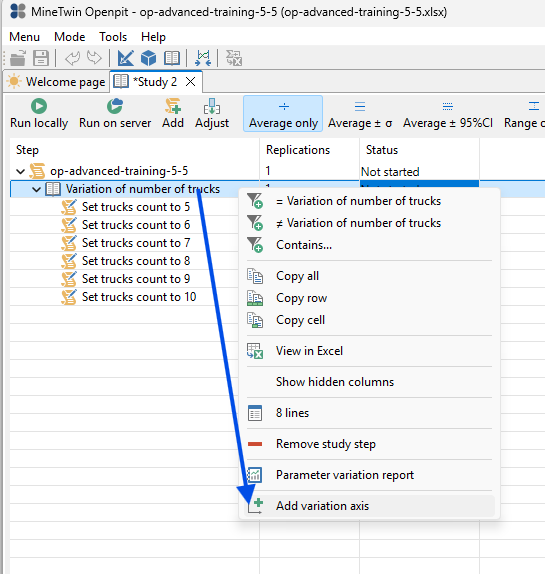Image resolution: width=545 pixels, height=574 pixels.
Task: Choose Contains... filter option
Action: pos(370,245)
